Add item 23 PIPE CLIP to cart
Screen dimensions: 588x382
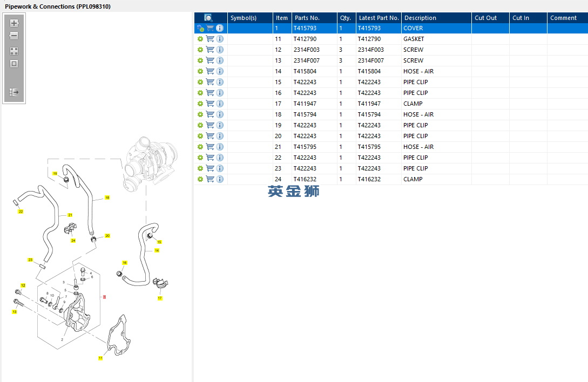[x=211, y=168]
